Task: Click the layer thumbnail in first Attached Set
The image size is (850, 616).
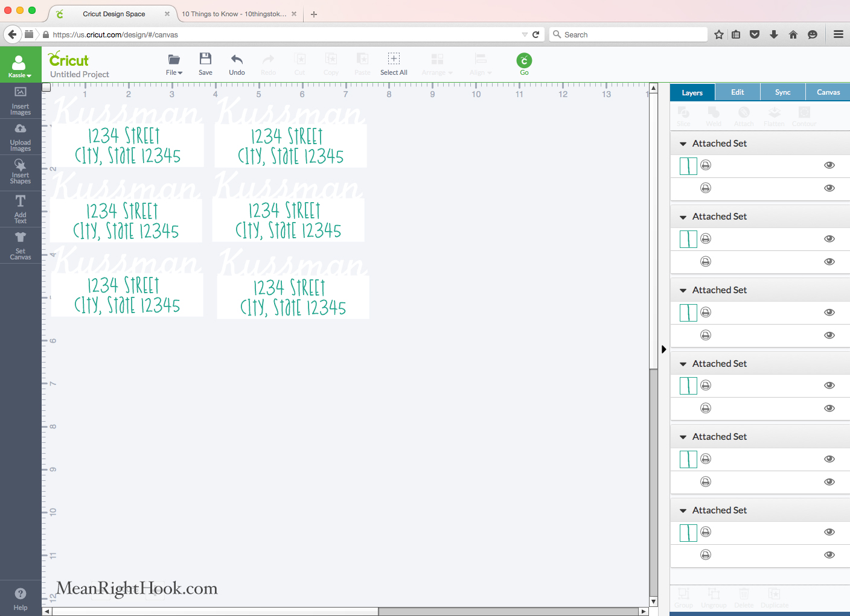Action: (x=688, y=166)
